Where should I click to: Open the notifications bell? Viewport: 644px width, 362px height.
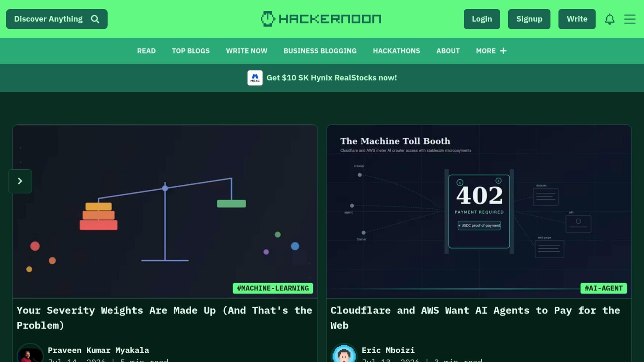coord(610,19)
